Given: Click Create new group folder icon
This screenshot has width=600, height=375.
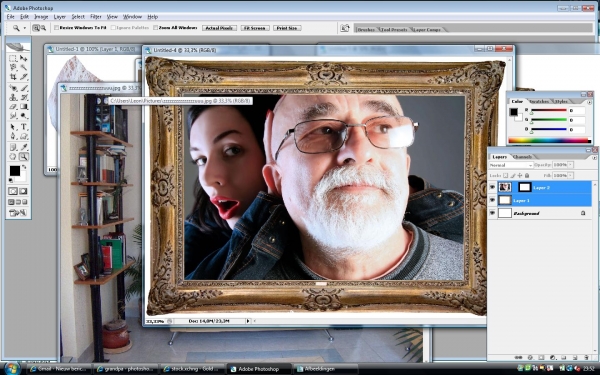Looking at the screenshot, I should tap(564, 358).
